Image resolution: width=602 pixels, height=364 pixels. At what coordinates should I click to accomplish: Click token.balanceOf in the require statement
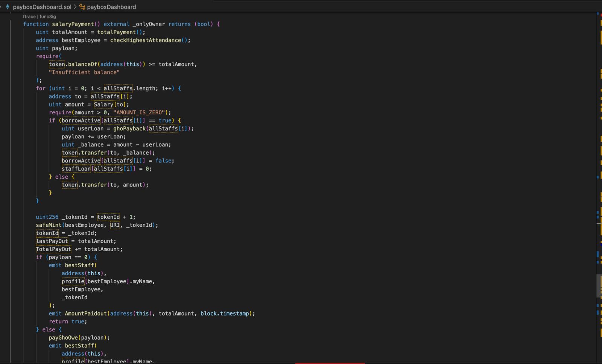[73, 64]
